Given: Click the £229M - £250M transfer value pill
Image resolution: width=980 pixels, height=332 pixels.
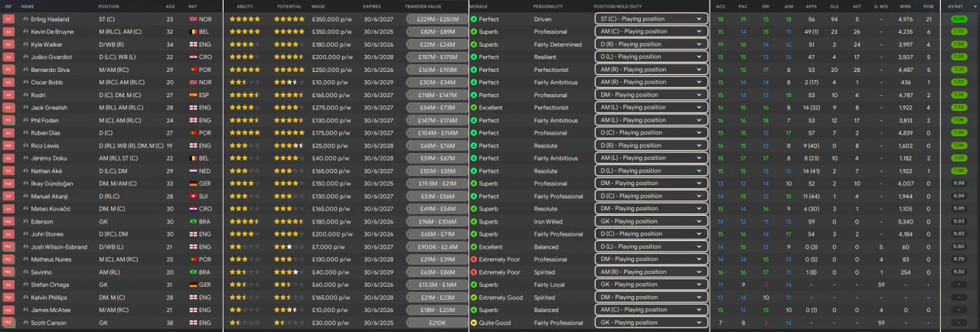Looking at the screenshot, I should [x=436, y=18].
